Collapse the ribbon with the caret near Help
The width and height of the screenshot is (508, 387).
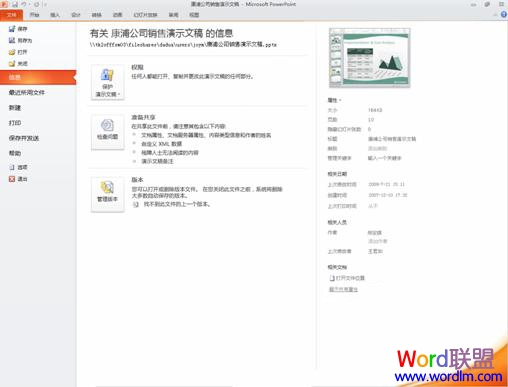(495, 15)
